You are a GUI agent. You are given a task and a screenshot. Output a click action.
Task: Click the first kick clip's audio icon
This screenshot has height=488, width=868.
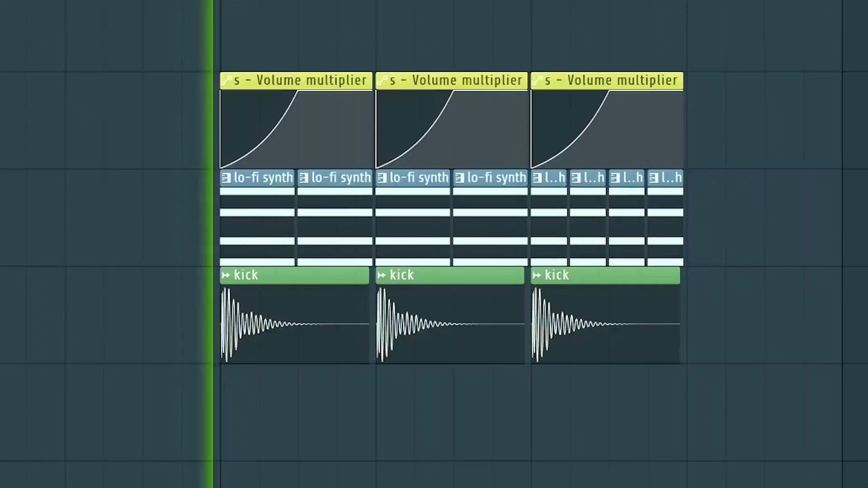coord(226,275)
